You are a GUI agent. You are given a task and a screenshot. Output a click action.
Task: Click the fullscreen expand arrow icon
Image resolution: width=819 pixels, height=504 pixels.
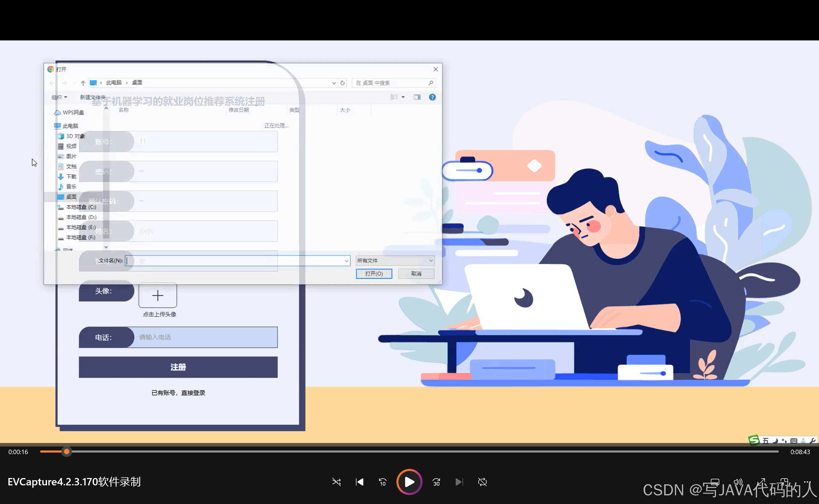[x=761, y=482]
